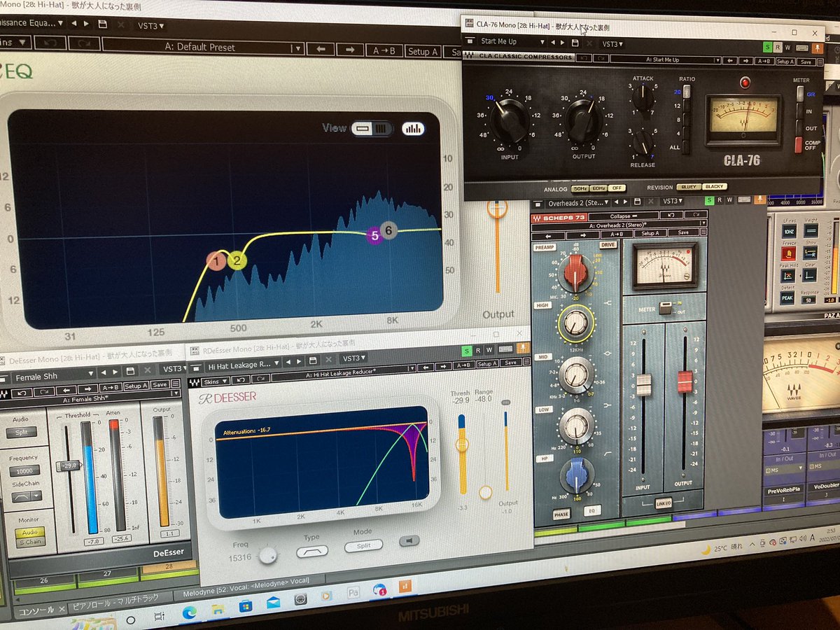The image size is (840, 630).
Task: Click the PEAK detect button in PAZ
Action: [787, 297]
